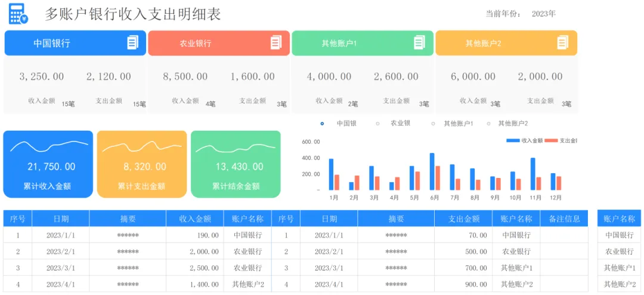Click the 收入金额 table column header

point(194,219)
